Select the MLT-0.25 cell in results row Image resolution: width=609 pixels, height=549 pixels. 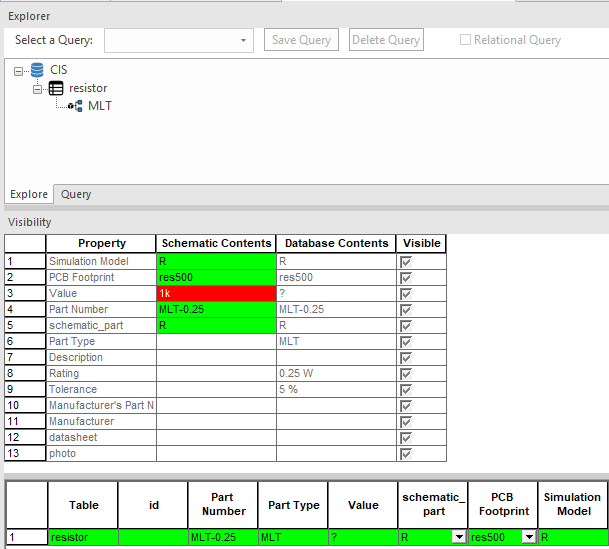click(x=223, y=537)
